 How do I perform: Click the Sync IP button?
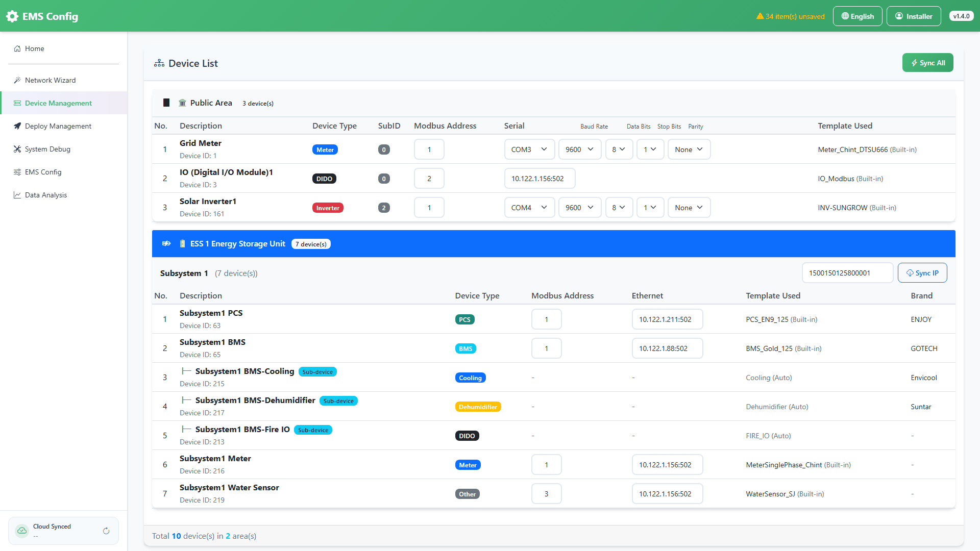click(x=922, y=273)
